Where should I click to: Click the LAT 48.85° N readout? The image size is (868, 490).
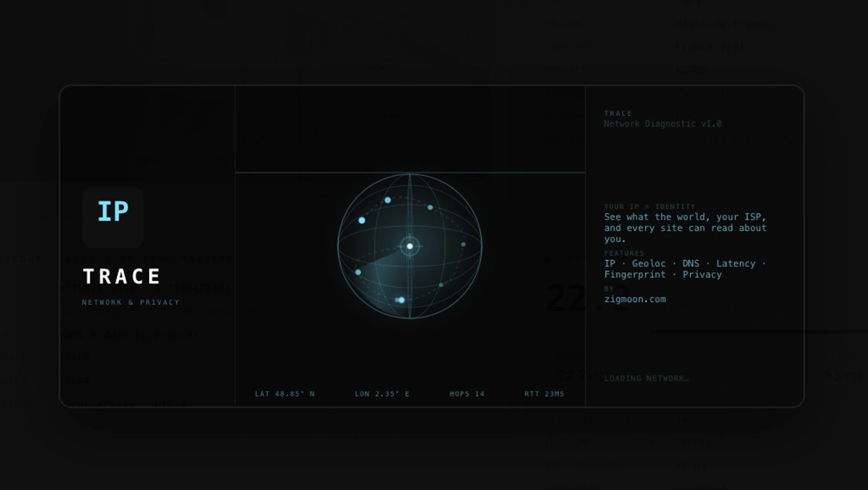click(285, 393)
